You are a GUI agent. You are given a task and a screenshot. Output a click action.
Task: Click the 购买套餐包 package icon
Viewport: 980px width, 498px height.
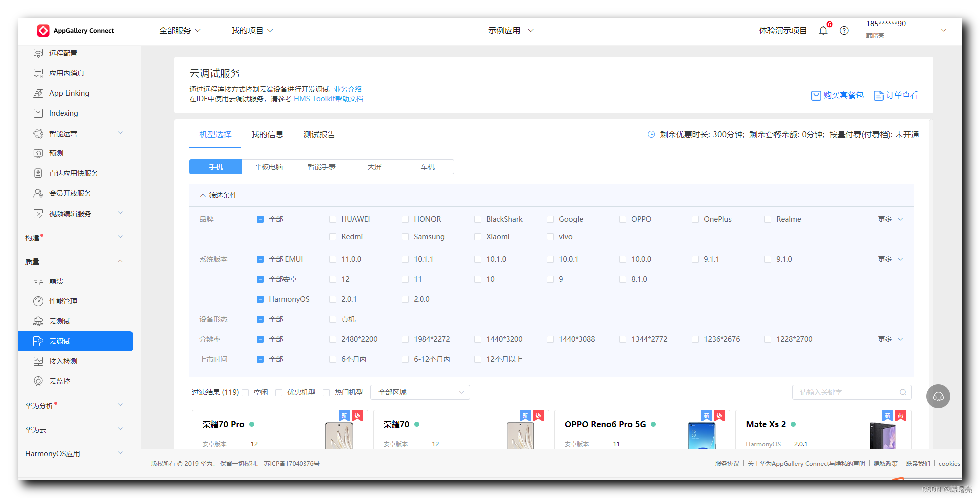click(x=816, y=95)
